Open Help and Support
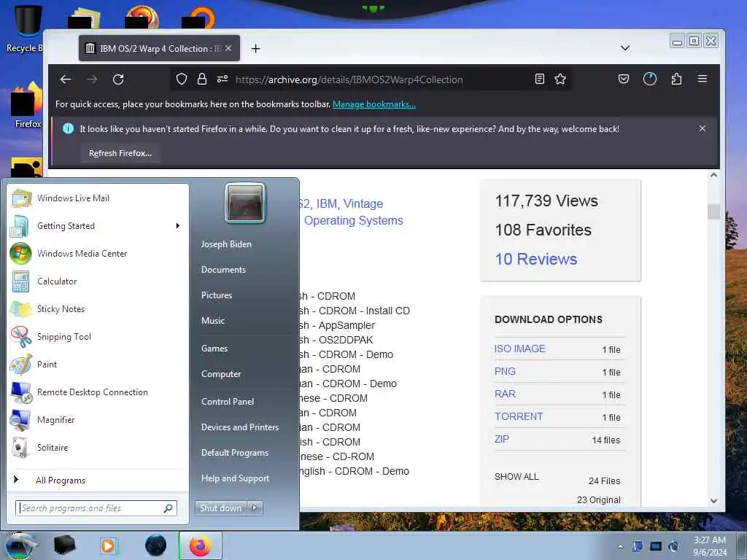 pos(236,478)
